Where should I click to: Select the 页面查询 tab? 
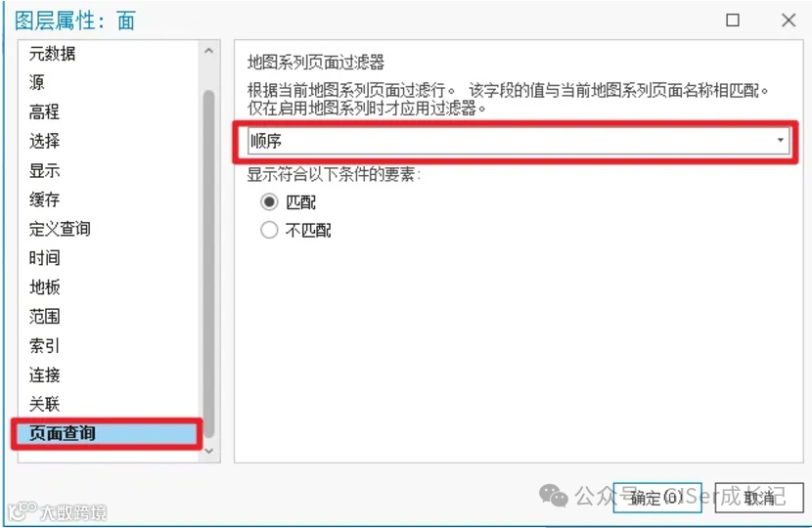[107, 433]
